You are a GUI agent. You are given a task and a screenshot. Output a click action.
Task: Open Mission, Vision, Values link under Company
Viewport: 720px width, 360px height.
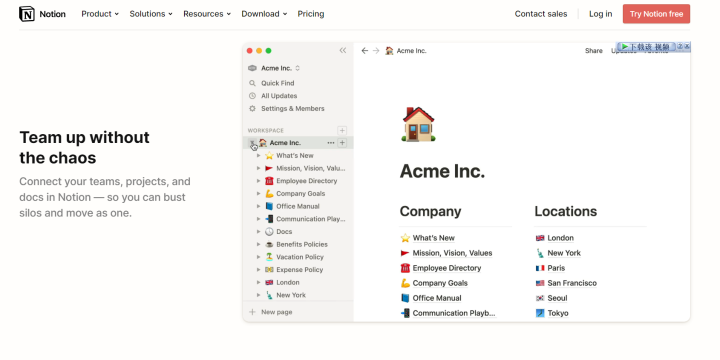coord(452,253)
